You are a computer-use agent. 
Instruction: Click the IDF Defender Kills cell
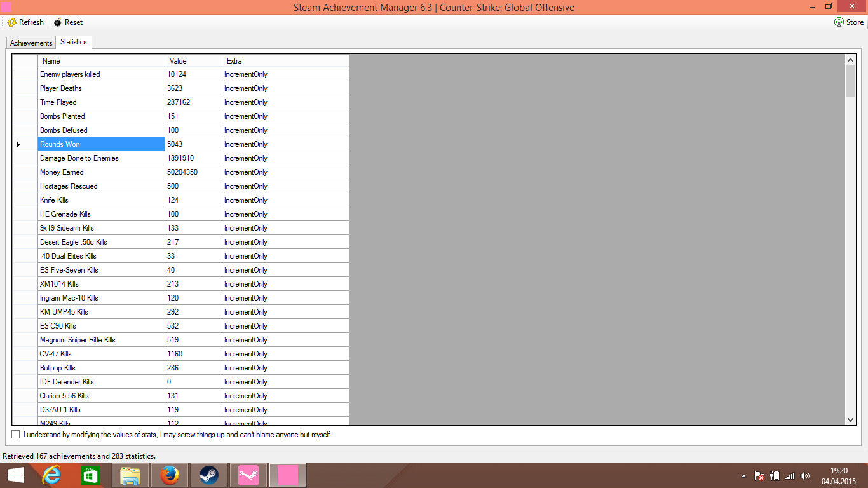pos(102,382)
